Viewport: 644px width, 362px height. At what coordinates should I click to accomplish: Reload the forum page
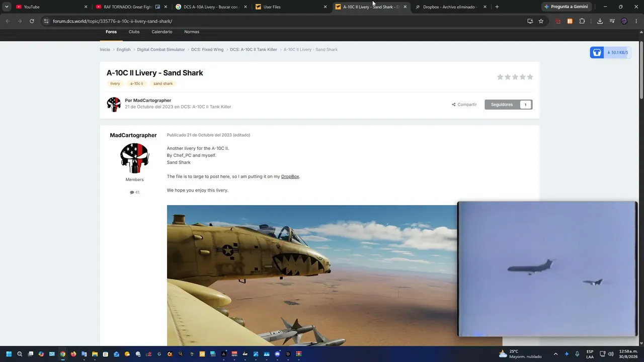click(32, 21)
